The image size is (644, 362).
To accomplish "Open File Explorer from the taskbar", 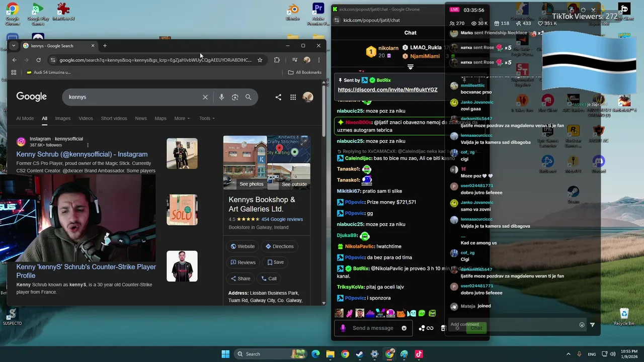I will [x=330, y=354].
